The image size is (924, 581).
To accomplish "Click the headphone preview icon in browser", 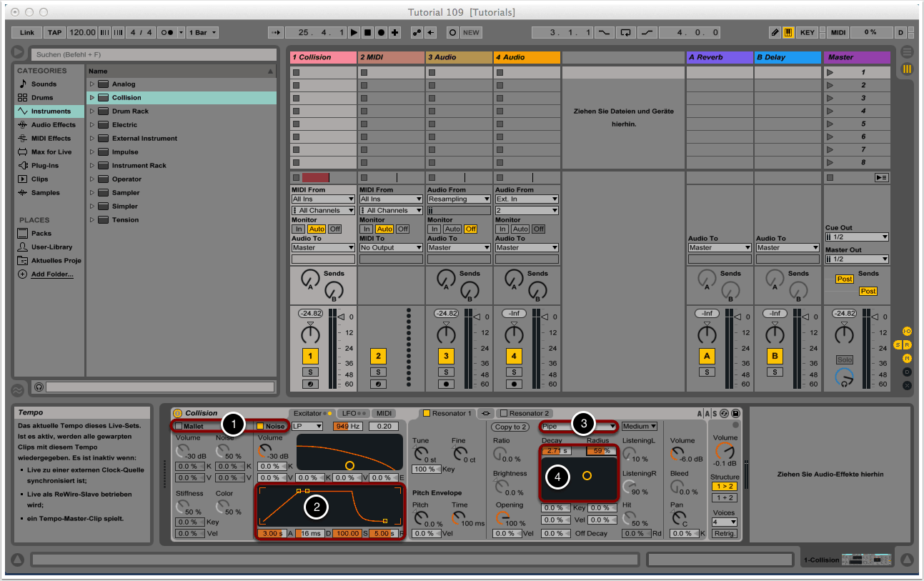I will coord(39,387).
